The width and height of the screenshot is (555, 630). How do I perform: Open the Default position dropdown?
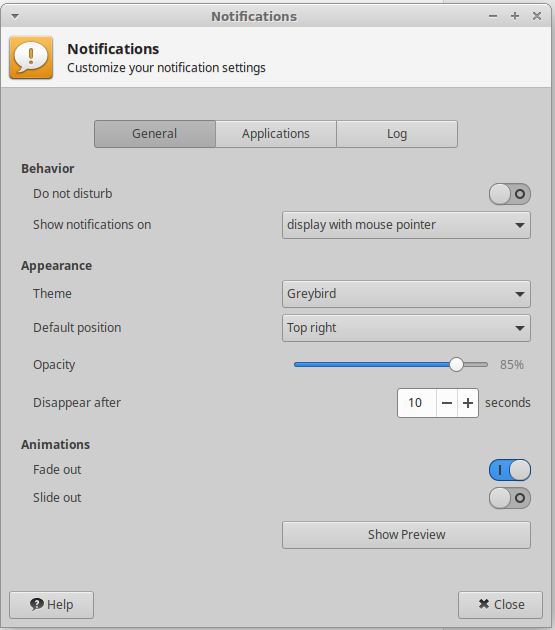(x=406, y=328)
